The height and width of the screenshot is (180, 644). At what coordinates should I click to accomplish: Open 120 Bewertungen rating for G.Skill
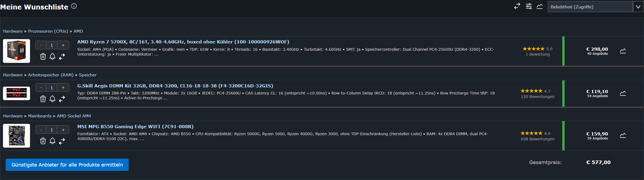click(537, 97)
